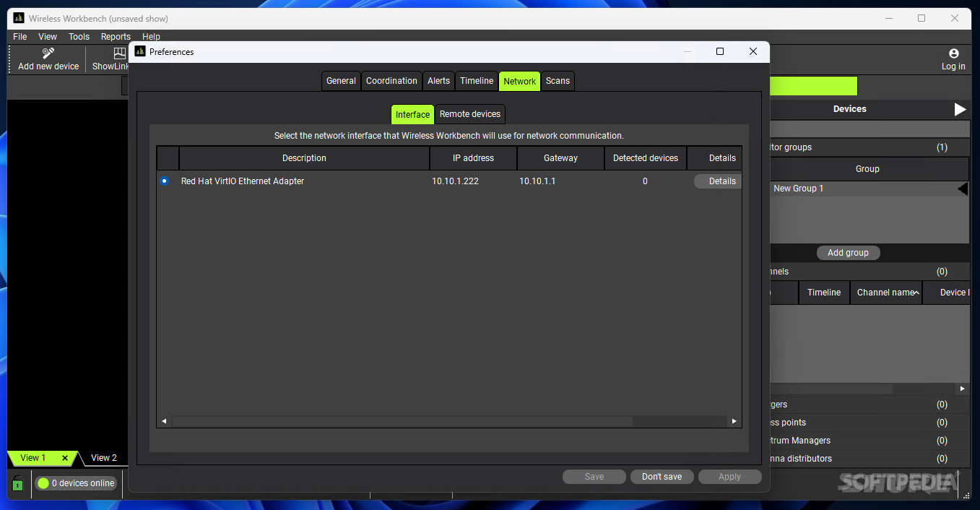Switch to the General preferences tab
The width and height of the screenshot is (980, 510).
click(x=341, y=81)
